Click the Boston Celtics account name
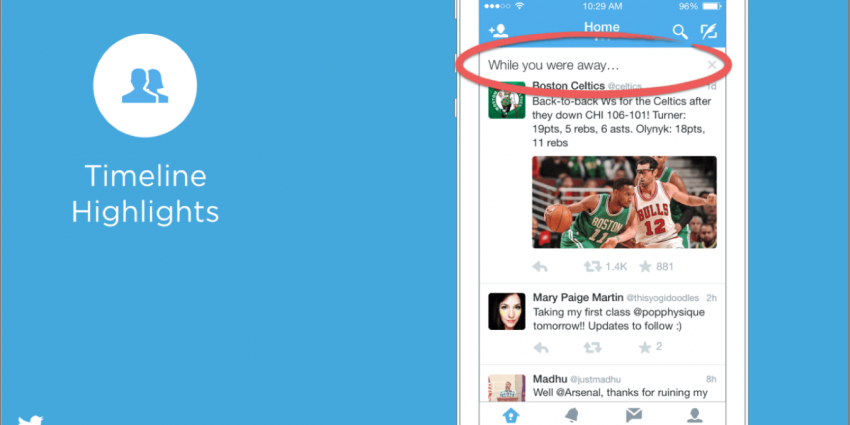This screenshot has width=850, height=425. click(567, 86)
